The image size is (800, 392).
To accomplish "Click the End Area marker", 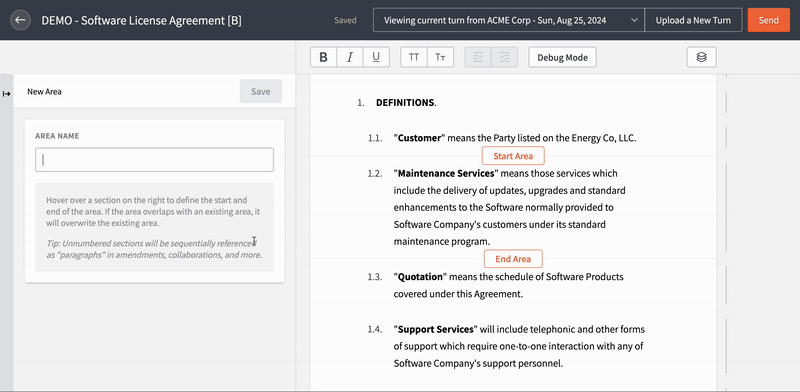I will (513, 259).
